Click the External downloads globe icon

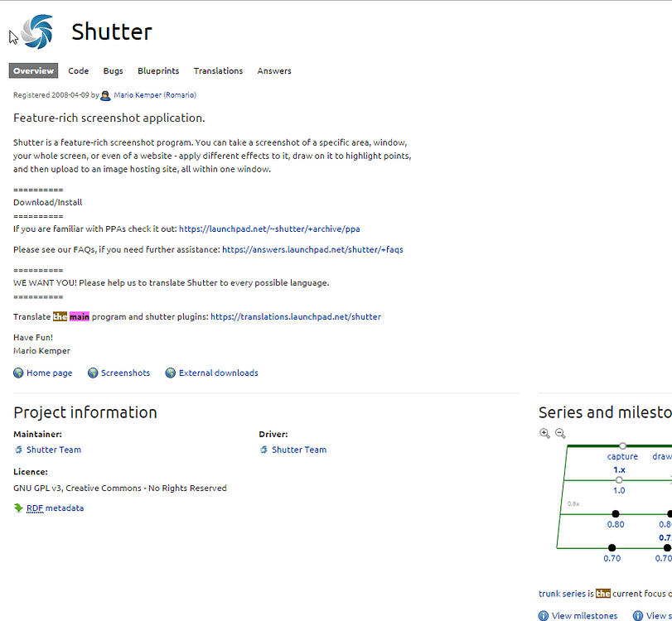click(171, 373)
